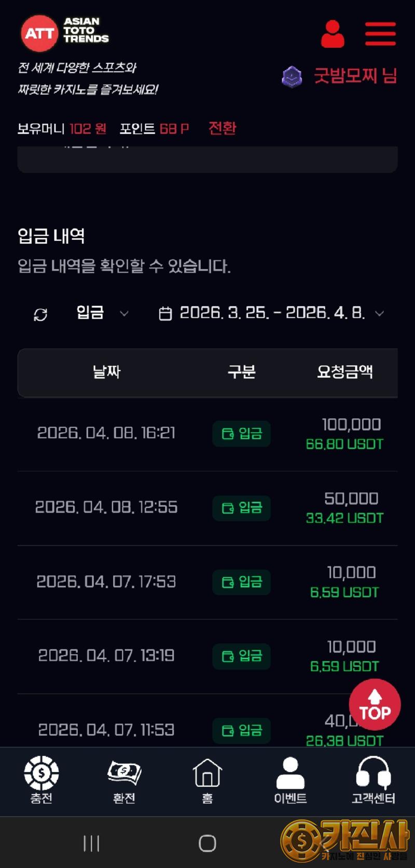Open the red hamburger menu

click(380, 34)
